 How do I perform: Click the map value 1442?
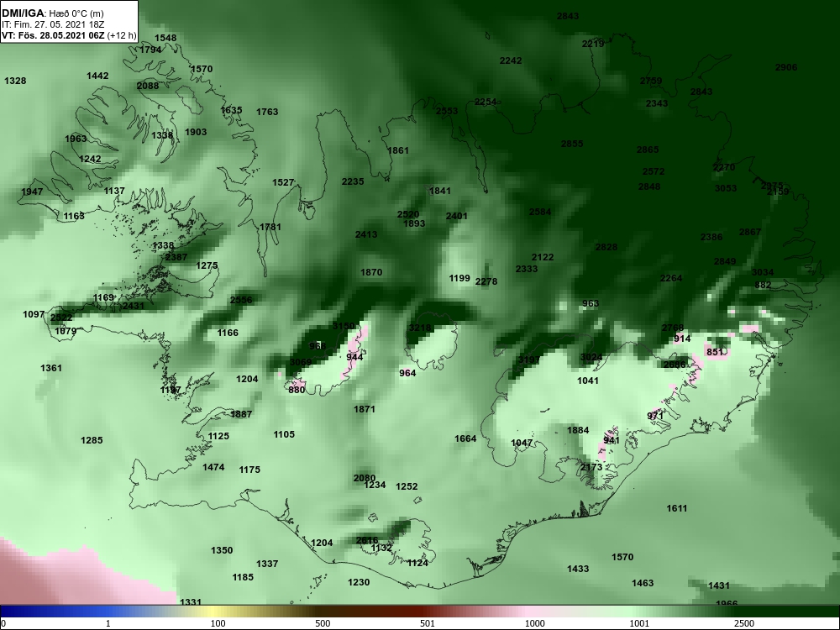97,76
